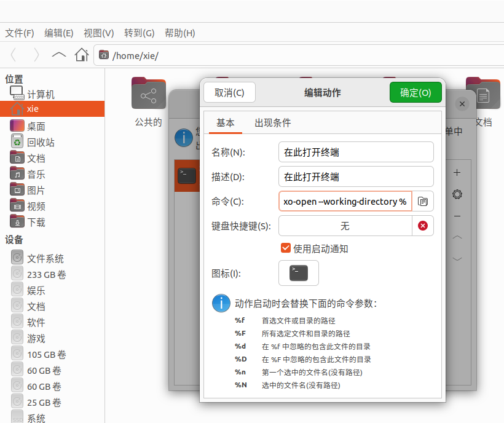Viewport: 504px width, 423px height.
Task: Clear keyboard shortcut red icon
Action: 423,226
